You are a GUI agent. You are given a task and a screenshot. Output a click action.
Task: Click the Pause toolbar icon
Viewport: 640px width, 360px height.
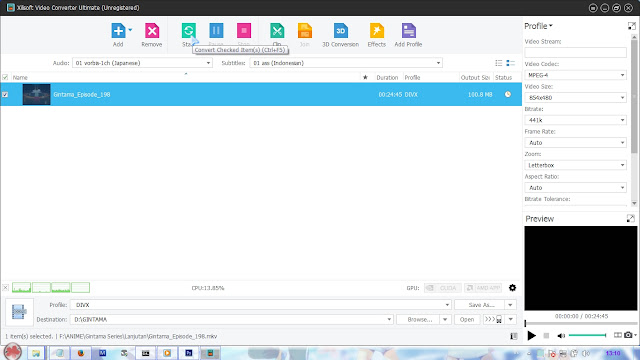coord(216,31)
